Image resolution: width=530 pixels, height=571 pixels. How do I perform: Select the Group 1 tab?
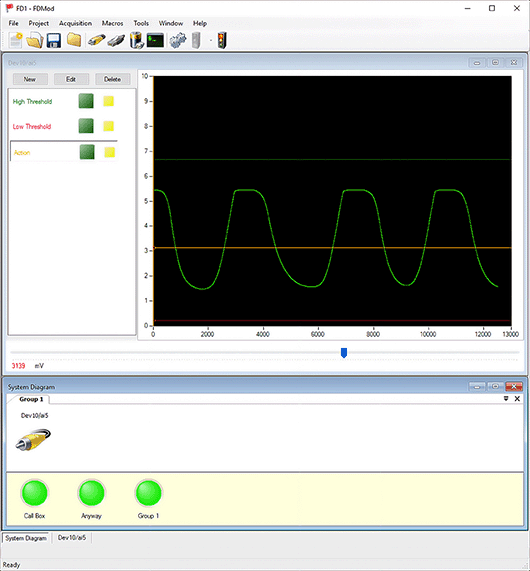click(31, 399)
